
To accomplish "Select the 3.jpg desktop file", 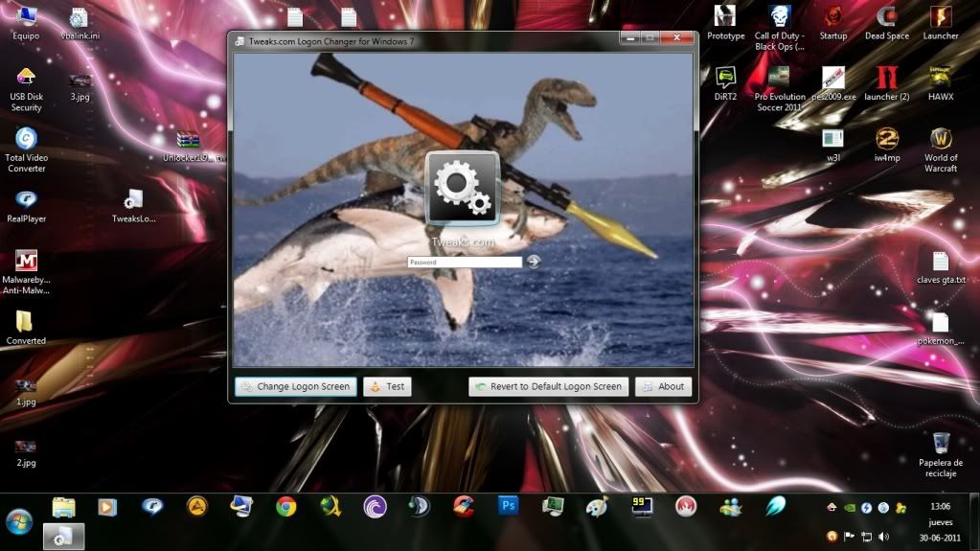I will click(80, 87).
